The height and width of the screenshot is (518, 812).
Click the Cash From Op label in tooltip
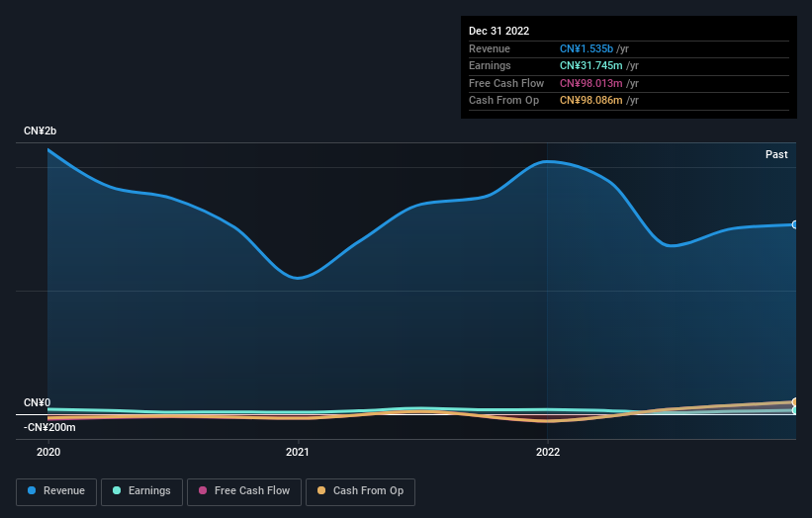point(503,101)
